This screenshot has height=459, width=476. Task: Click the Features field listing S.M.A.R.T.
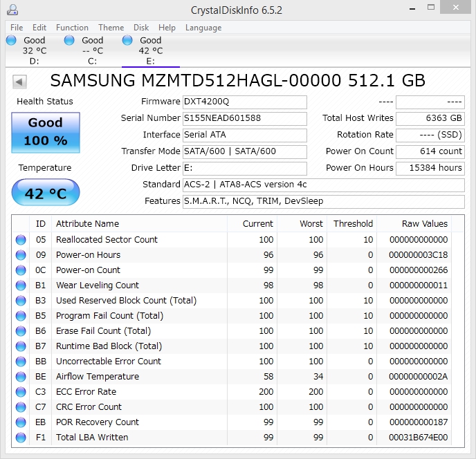click(324, 201)
